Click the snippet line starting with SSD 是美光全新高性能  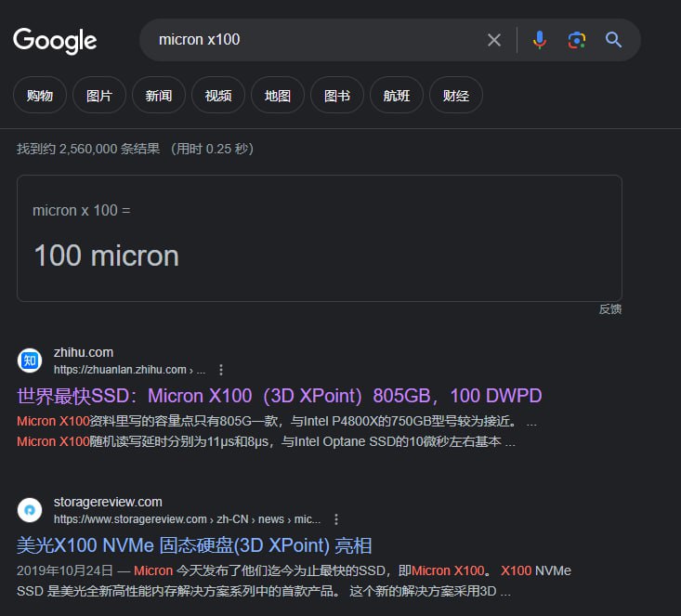263,591
